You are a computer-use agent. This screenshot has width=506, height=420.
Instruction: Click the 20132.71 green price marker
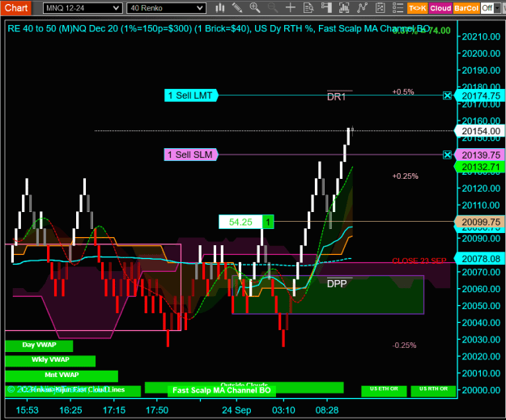point(480,167)
